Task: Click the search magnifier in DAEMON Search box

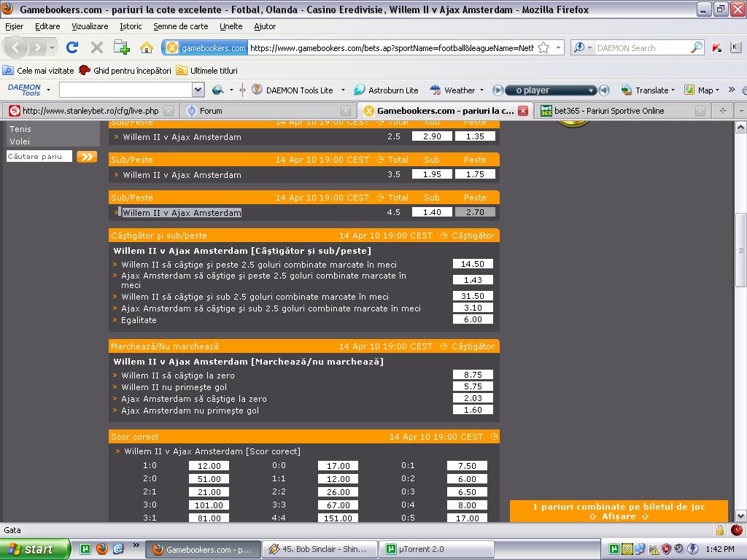Action: pyautogui.click(x=696, y=47)
